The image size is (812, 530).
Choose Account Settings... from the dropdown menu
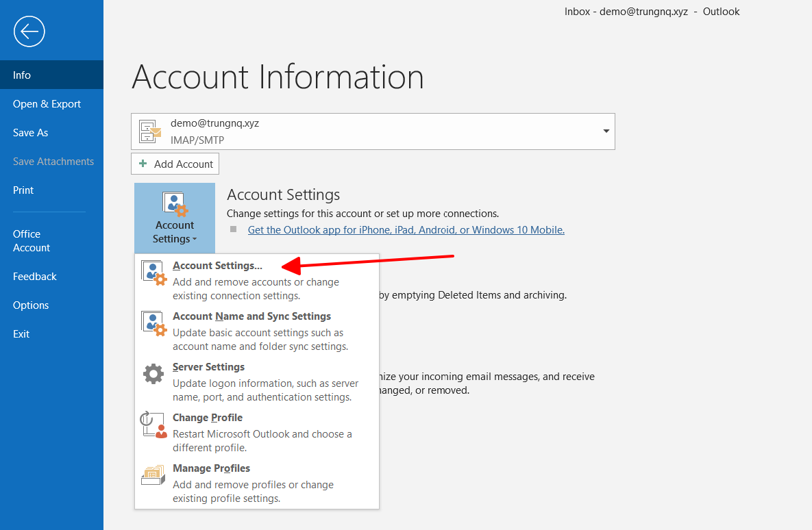(257, 280)
